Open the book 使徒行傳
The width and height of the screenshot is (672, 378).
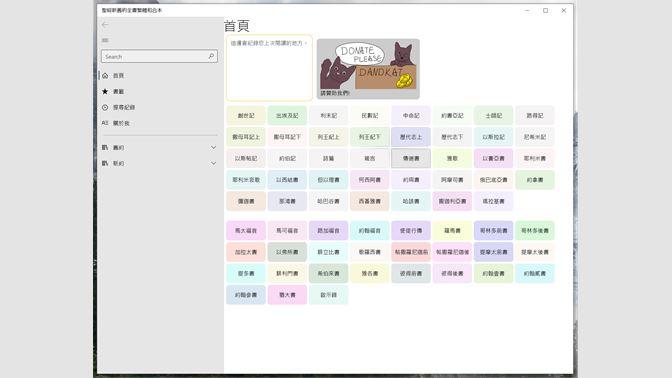pos(411,231)
